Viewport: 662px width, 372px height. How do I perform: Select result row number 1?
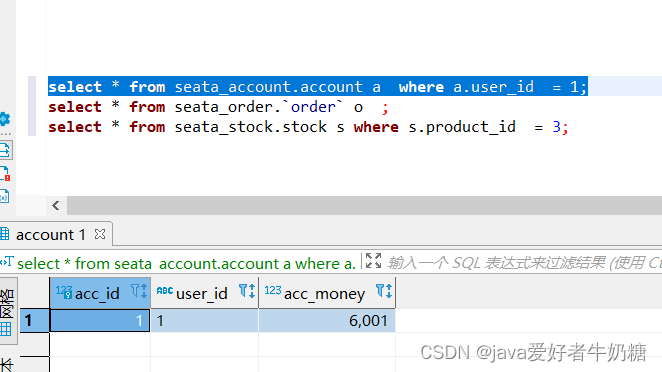(x=34, y=320)
